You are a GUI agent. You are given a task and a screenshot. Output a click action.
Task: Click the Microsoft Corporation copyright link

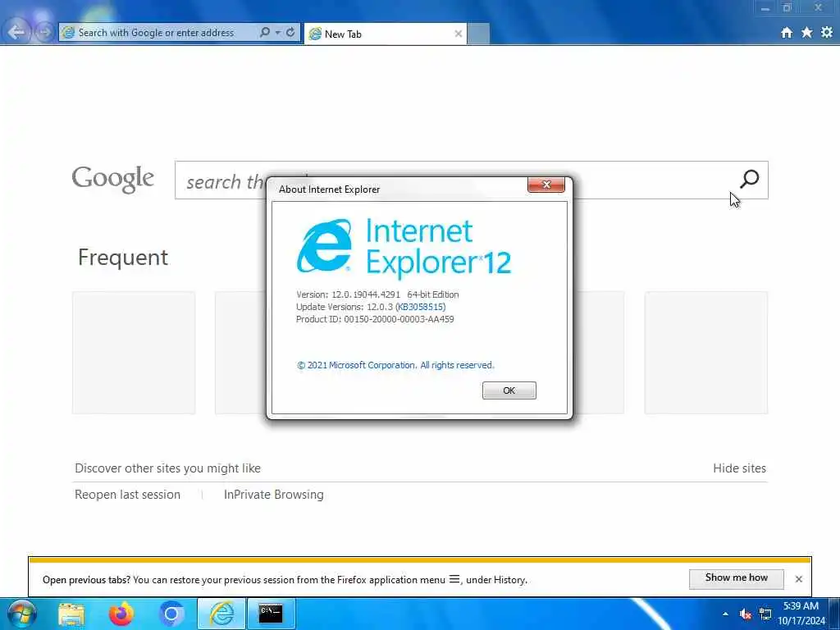click(x=395, y=365)
